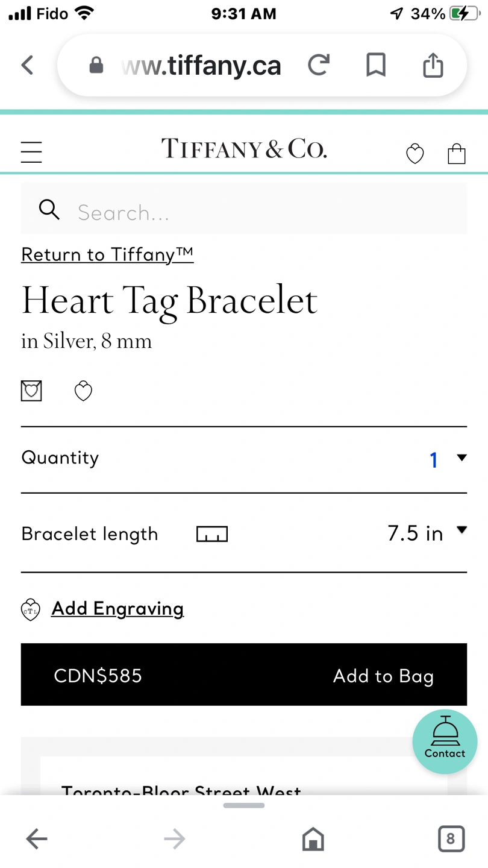488x868 pixels.
Task: Open the shopping bag icon
Action: click(x=457, y=154)
